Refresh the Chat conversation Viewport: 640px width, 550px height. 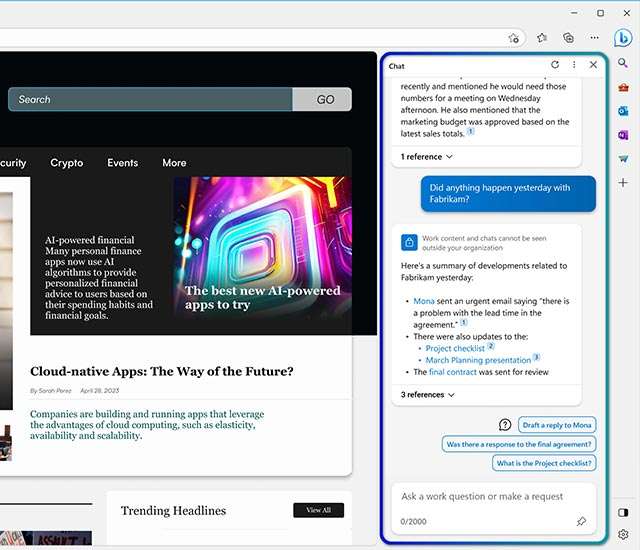pos(555,65)
